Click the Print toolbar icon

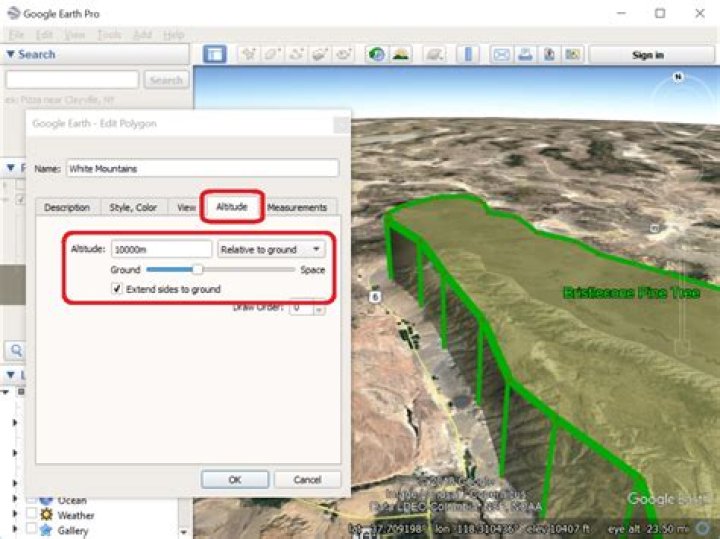point(525,54)
